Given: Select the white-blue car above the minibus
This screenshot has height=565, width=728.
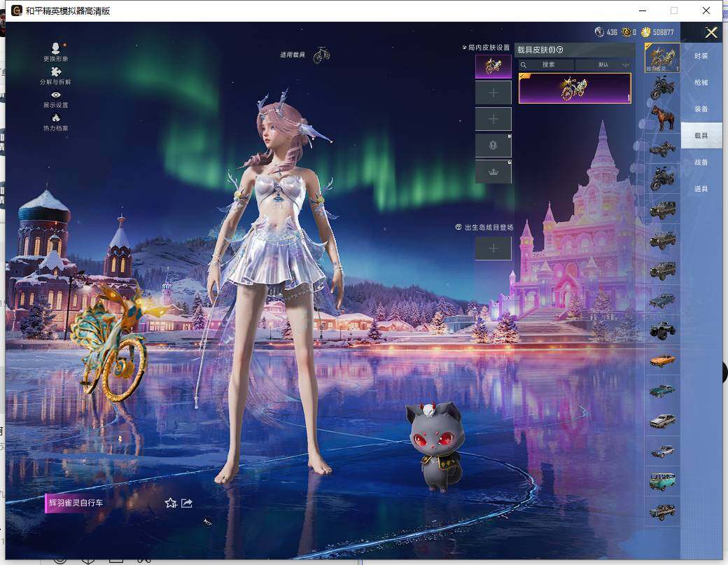Looking at the screenshot, I should pos(662,451).
